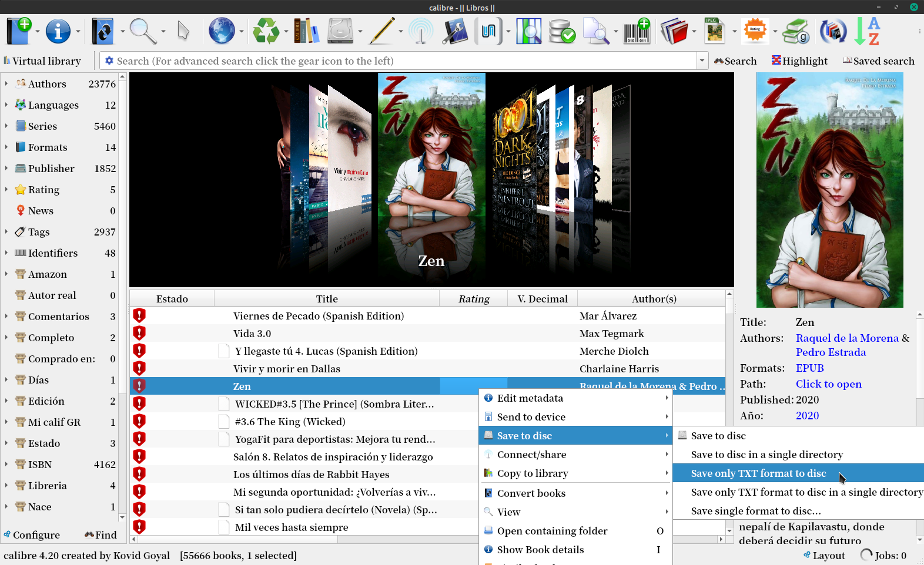Click the pencil Edit metadata icon
The image size is (924, 565).
[381, 31]
